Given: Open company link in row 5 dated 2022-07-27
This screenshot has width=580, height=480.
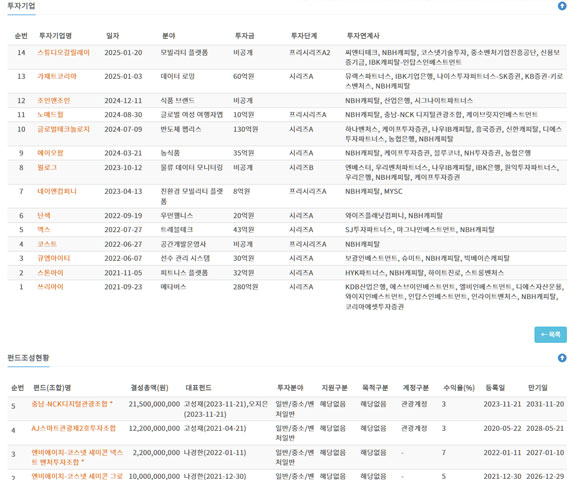Looking at the screenshot, I should (x=44, y=230).
